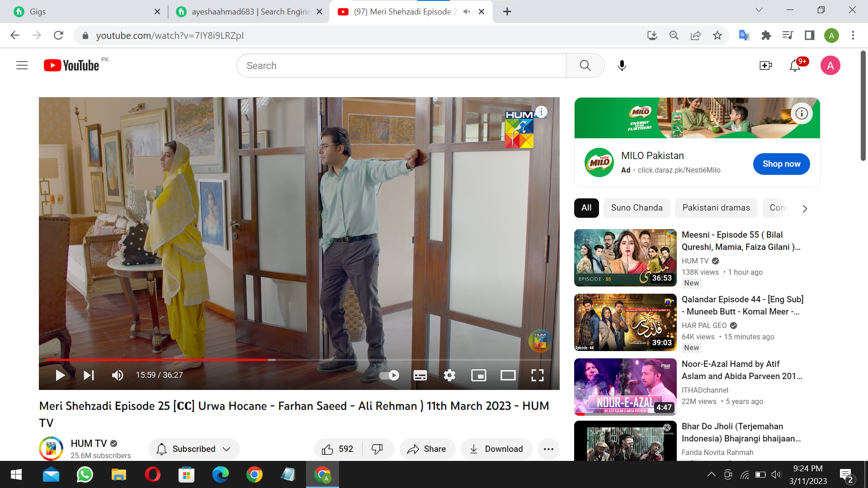Mute the video volume
The image size is (868, 488).
coord(118,375)
